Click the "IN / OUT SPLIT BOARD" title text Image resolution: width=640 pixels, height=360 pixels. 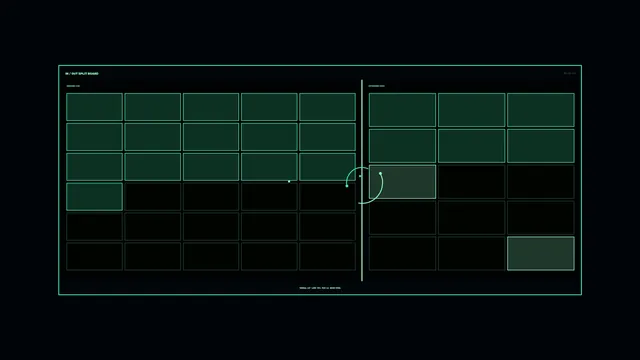point(82,73)
